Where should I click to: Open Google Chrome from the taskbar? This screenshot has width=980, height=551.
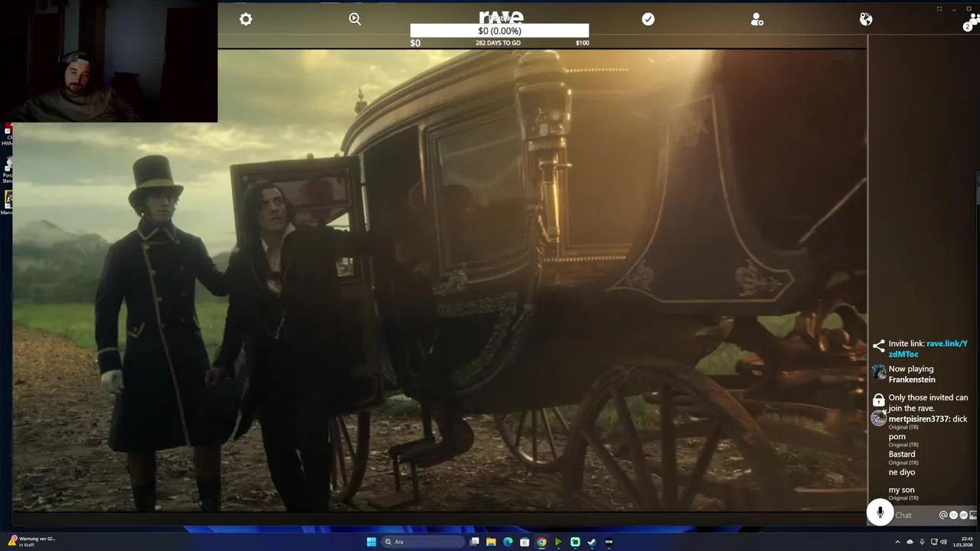[x=541, y=542]
